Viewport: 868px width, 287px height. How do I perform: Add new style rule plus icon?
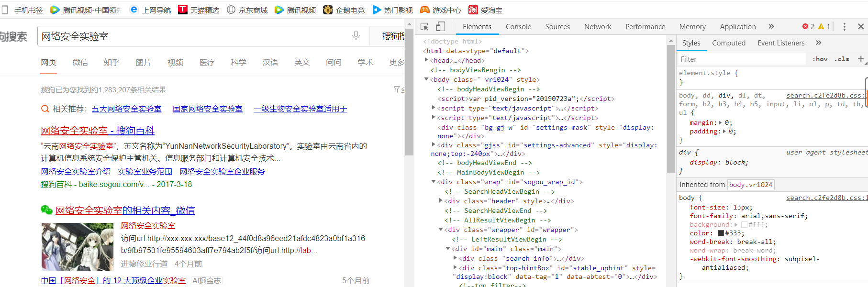(860, 59)
